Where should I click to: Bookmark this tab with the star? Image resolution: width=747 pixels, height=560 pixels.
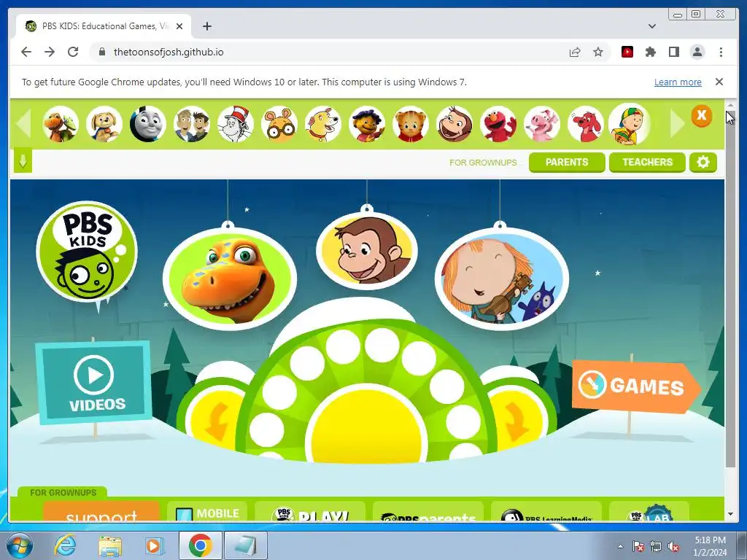pos(598,52)
